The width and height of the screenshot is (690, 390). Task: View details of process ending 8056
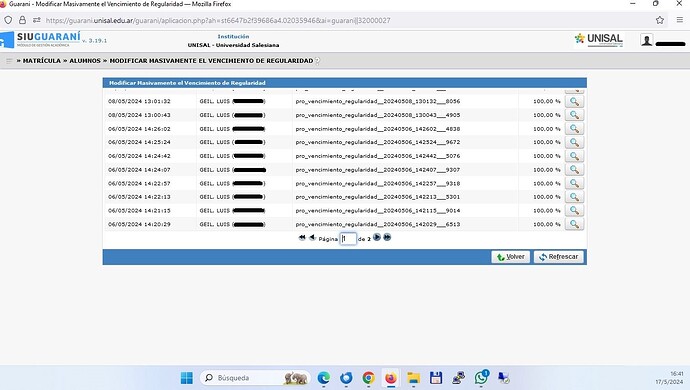(574, 101)
